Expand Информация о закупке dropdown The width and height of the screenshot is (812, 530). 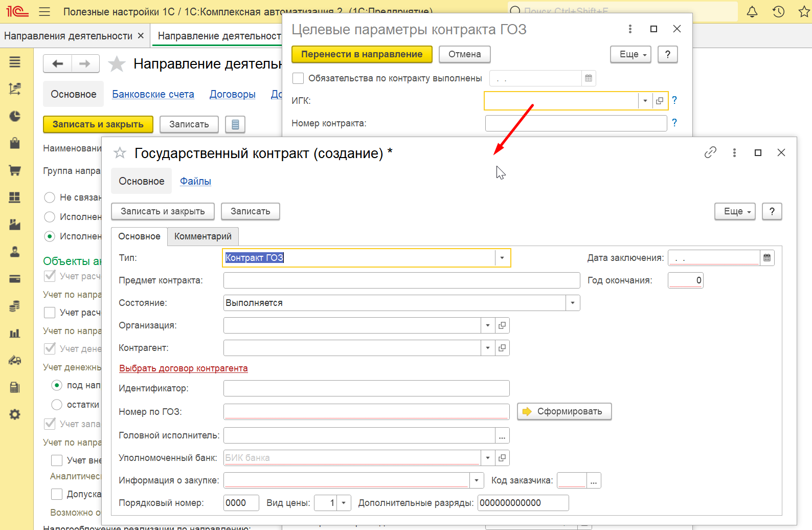(x=477, y=480)
